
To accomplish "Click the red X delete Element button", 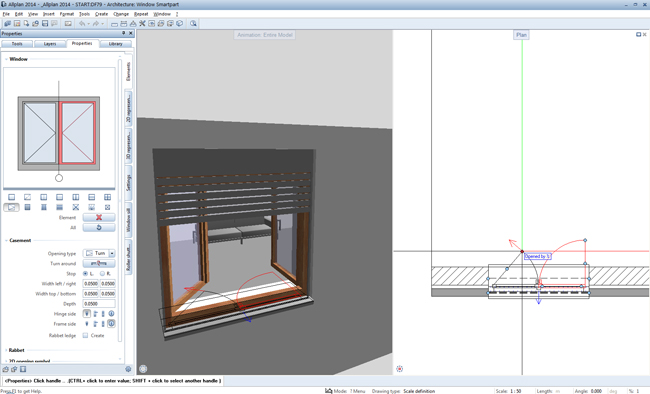I will coord(99,217).
